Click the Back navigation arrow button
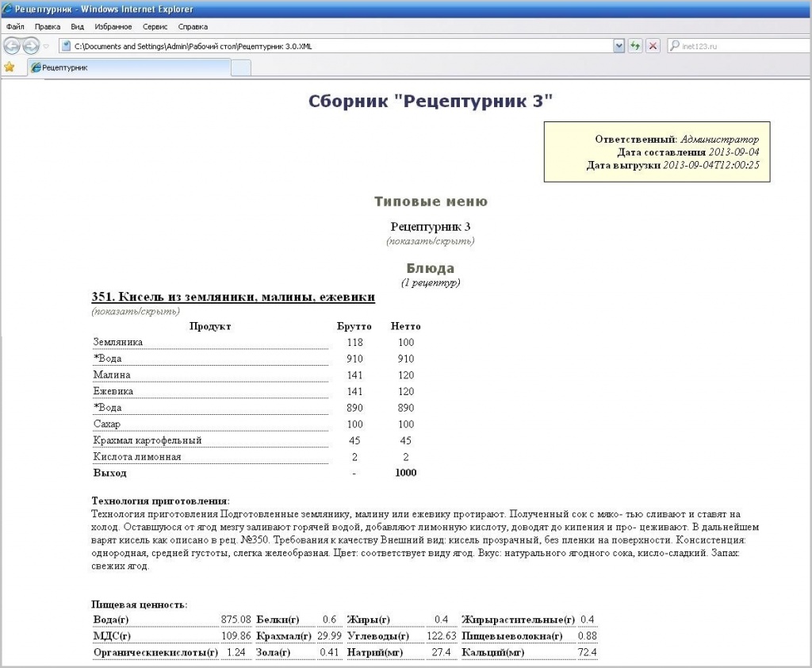 (x=12, y=46)
